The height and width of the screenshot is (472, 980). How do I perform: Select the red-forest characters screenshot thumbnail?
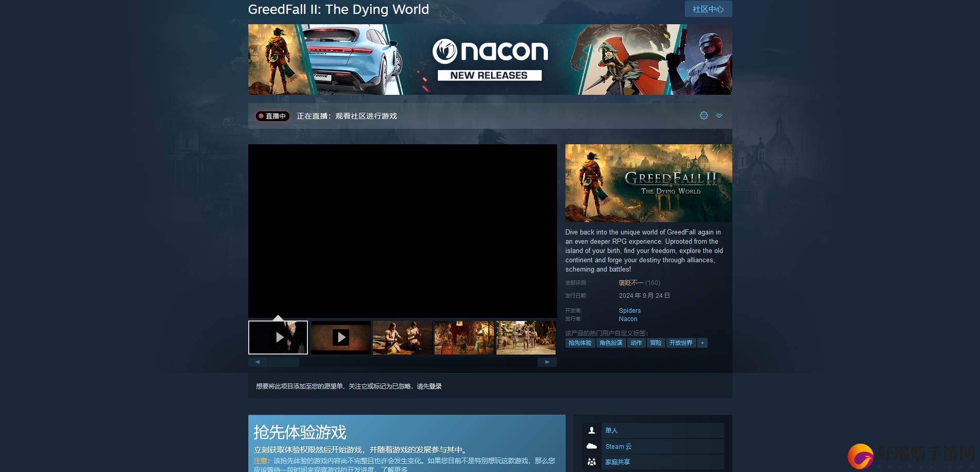pyautogui.click(x=464, y=338)
